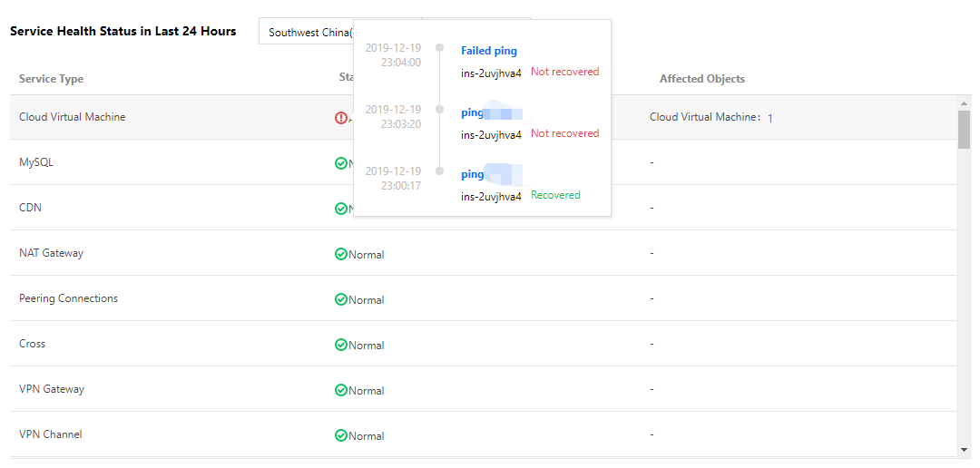This screenshot has height=468, width=980.
Task: Click the timeline dot for the 23:00:17 event
Action: 440,171
